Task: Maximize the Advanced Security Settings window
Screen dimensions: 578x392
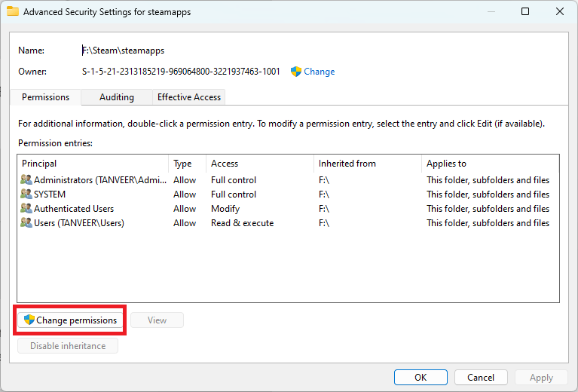Action: [x=525, y=11]
